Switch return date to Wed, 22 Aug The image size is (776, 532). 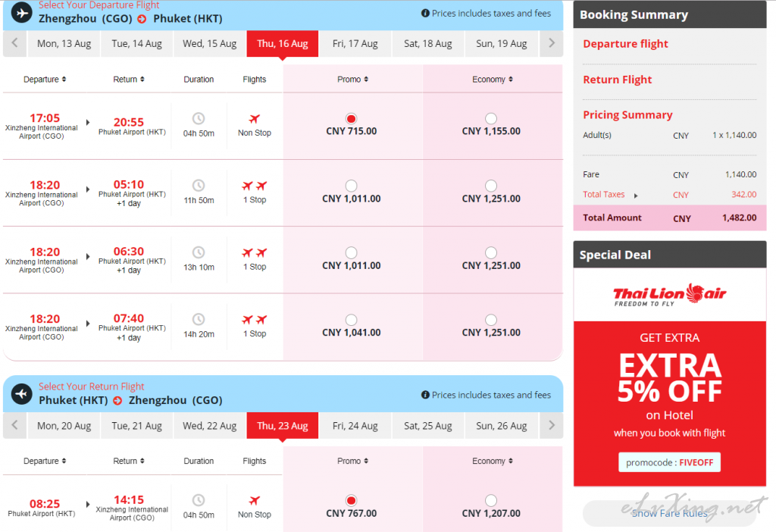(209, 426)
